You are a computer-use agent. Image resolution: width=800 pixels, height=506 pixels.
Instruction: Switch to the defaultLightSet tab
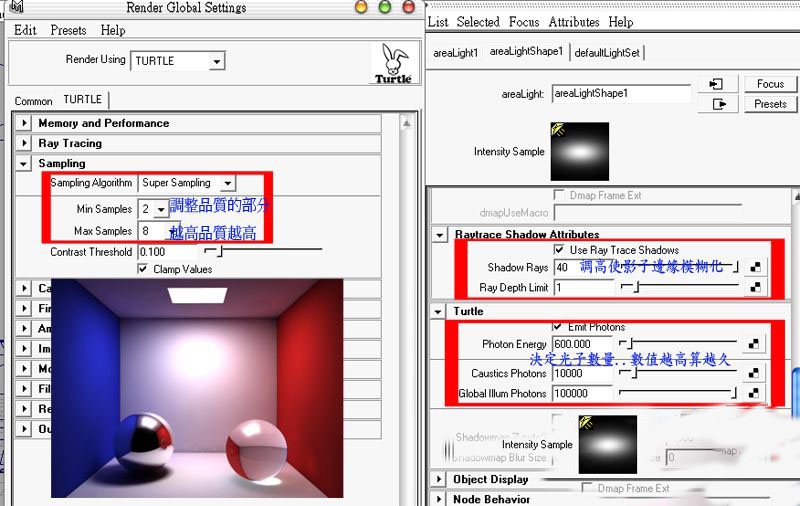coord(607,53)
